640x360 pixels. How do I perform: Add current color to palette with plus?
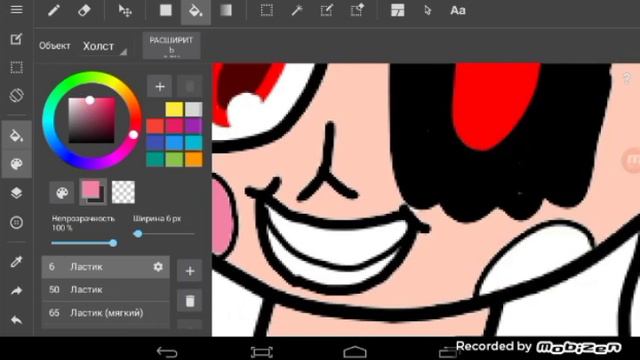160,86
